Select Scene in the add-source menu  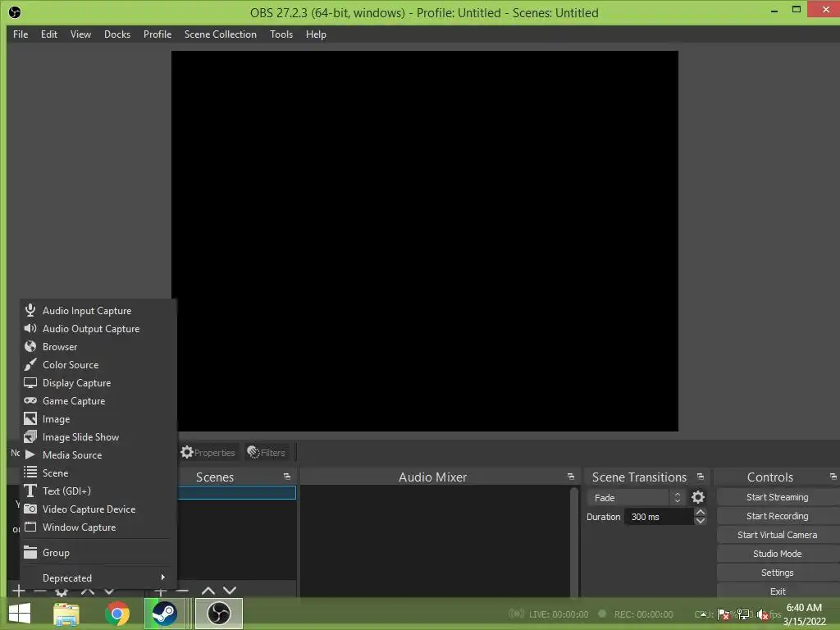pos(98,473)
